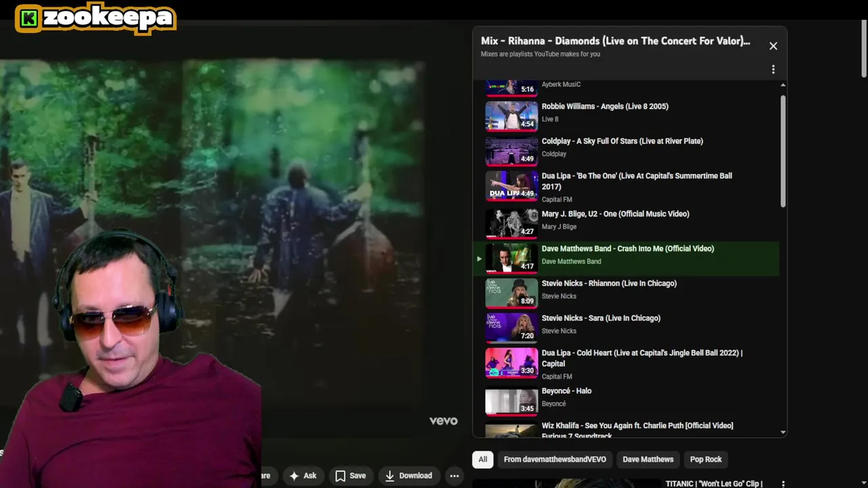Play Coldplay - A Sky Full Of Stars

click(622, 141)
